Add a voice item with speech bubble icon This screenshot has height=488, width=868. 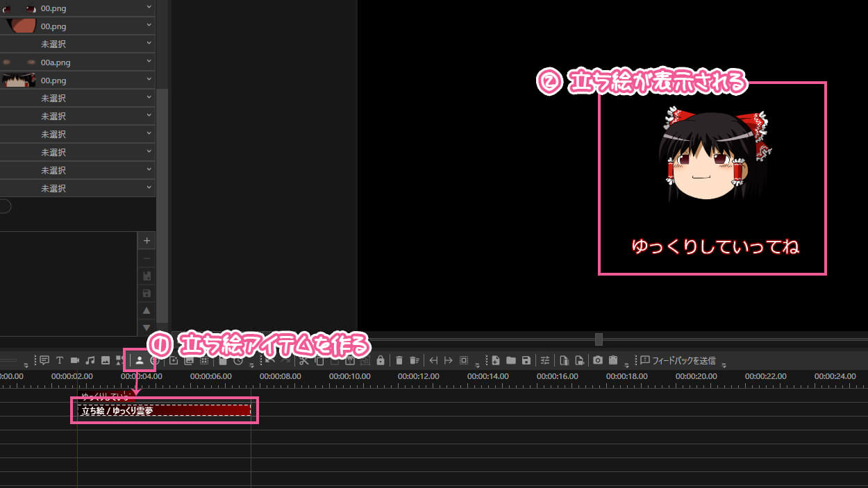click(44, 360)
